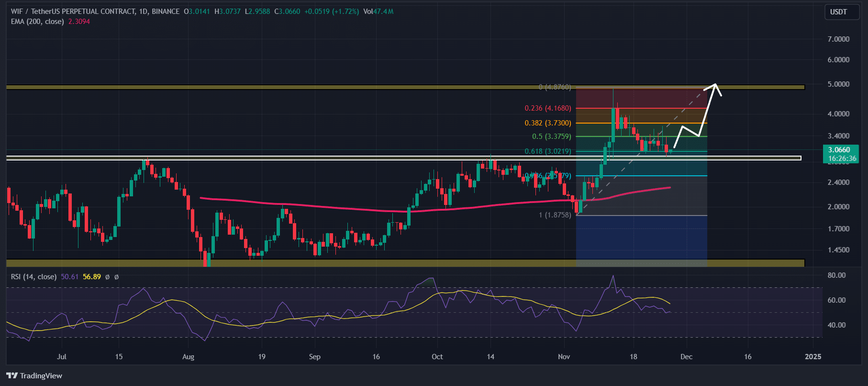The width and height of the screenshot is (868, 386).
Task: Click the change value +0.0519 (+1.72%)
Action: (332, 11)
